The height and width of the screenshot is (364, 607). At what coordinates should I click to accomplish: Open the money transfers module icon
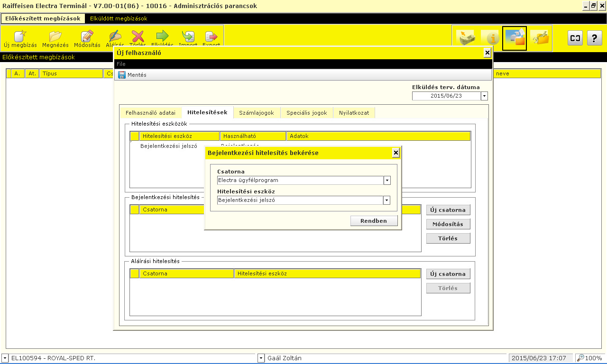tap(466, 38)
